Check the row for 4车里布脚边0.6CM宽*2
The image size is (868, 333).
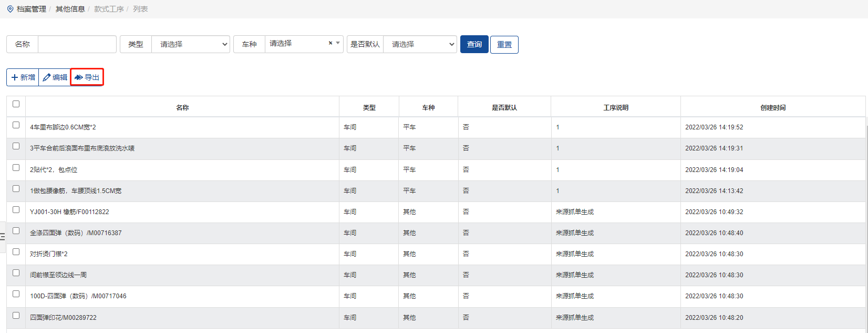pos(16,125)
